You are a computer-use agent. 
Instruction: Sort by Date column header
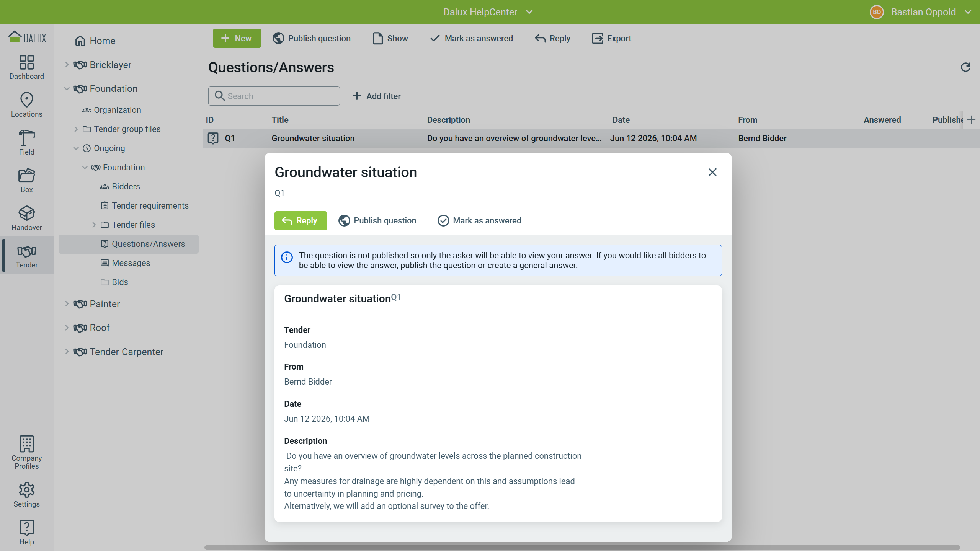click(x=621, y=120)
